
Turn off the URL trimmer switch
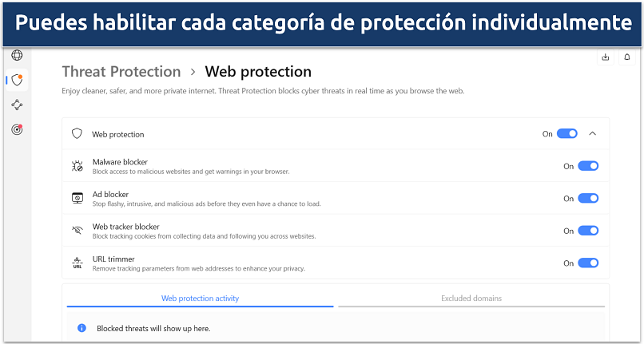coord(588,263)
